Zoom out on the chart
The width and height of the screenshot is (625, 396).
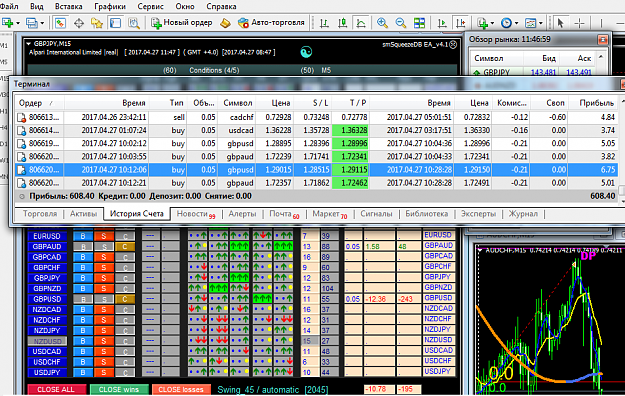401,23
